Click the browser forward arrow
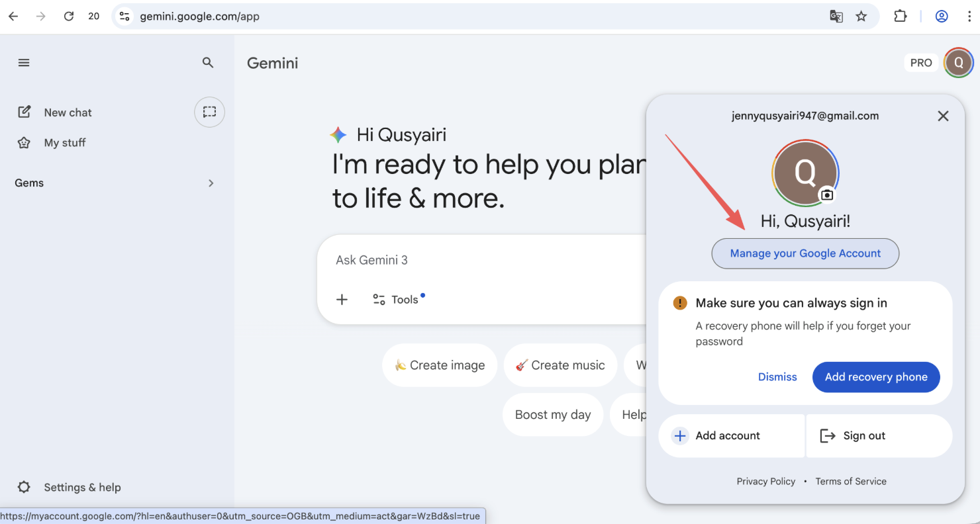980x524 pixels. (x=41, y=17)
